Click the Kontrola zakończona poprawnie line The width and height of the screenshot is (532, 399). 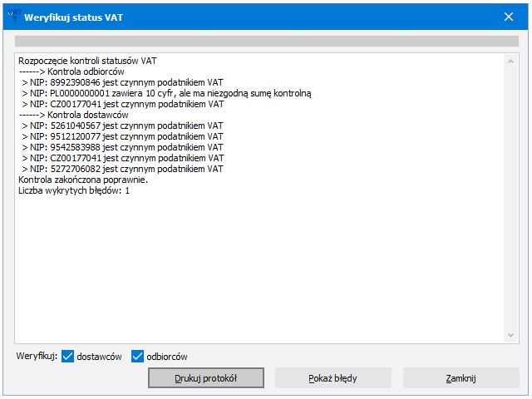pyautogui.click(x=83, y=180)
